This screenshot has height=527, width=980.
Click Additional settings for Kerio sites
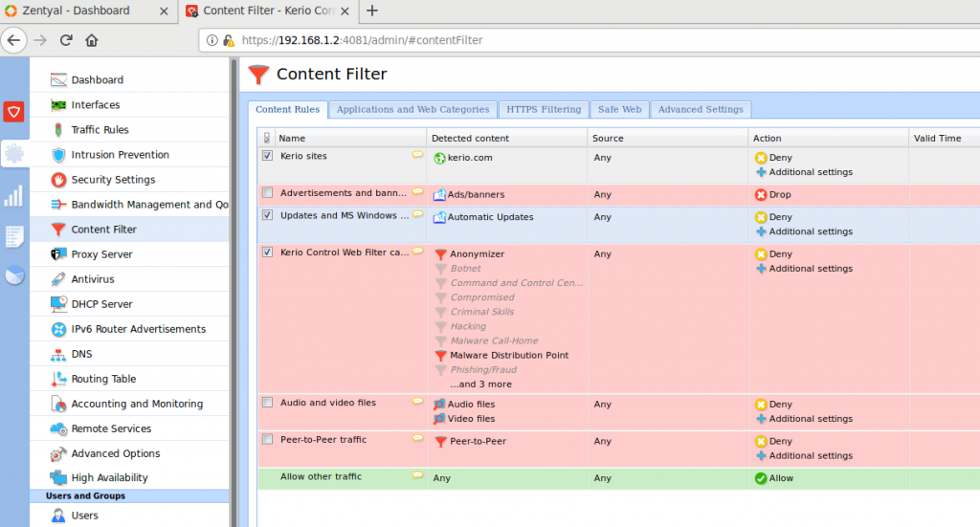[811, 172]
